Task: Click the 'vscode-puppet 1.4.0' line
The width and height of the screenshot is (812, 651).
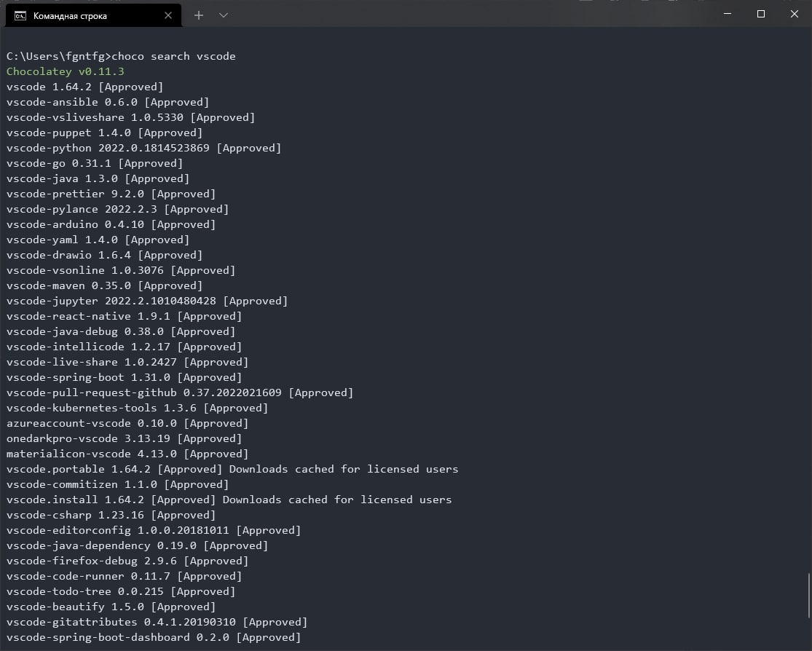Action: [x=105, y=133]
